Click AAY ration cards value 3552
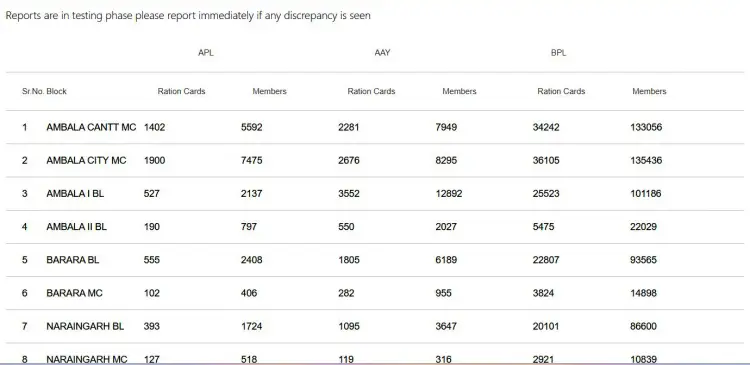Image resolution: width=750 pixels, height=365 pixels. point(349,194)
